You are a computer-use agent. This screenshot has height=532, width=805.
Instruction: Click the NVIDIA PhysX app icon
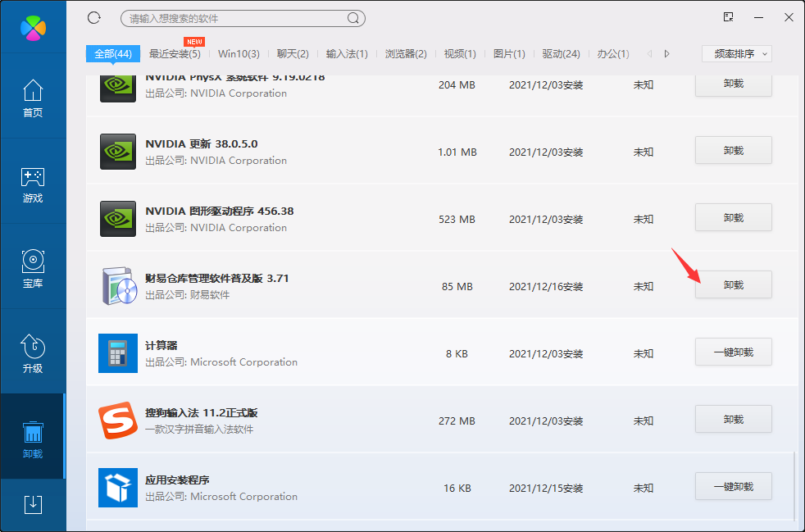(118, 89)
